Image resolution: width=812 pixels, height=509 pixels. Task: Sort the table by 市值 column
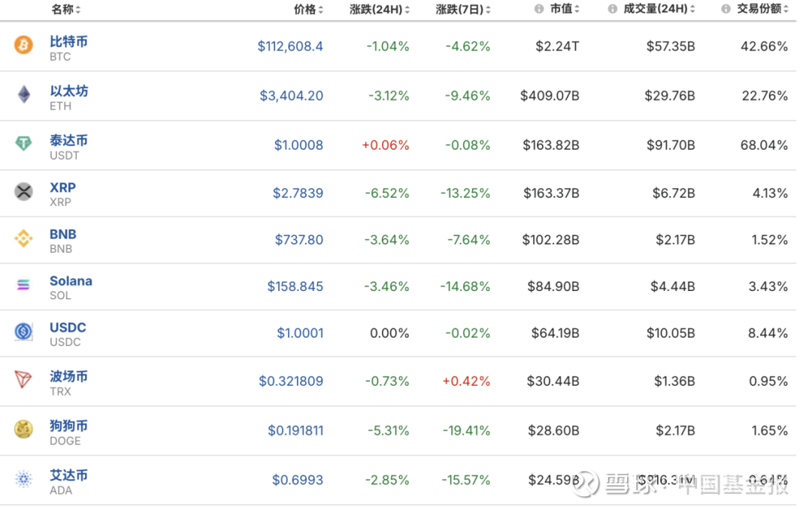pyautogui.click(x=565, y=9)
